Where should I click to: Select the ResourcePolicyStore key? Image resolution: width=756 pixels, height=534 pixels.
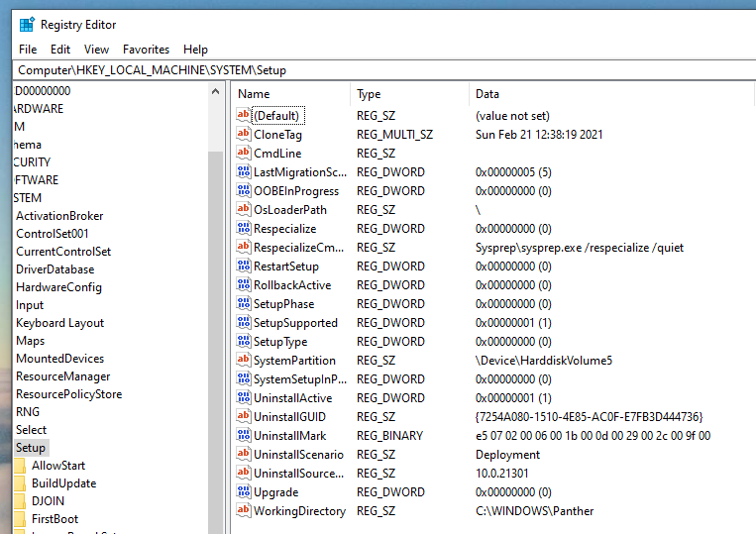(69, 394)
